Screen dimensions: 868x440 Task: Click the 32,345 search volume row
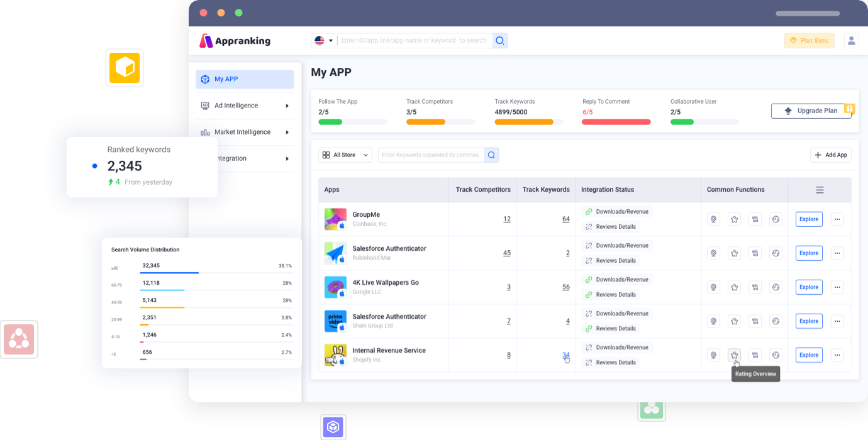[201, 267]
